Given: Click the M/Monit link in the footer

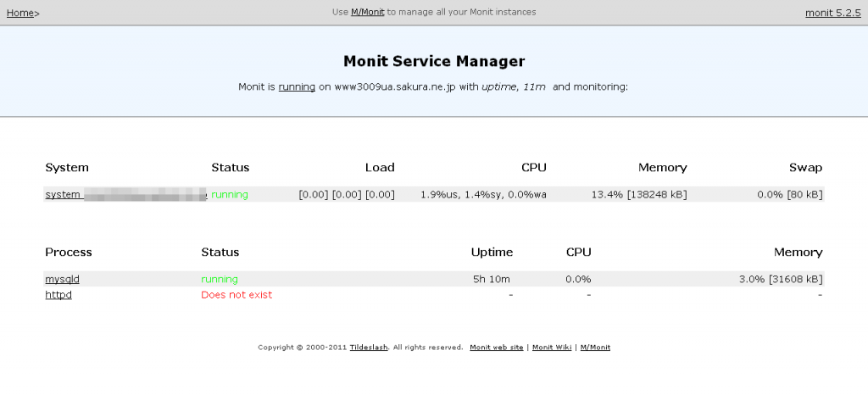Looking at the screenshot, I should pos(595,348).
